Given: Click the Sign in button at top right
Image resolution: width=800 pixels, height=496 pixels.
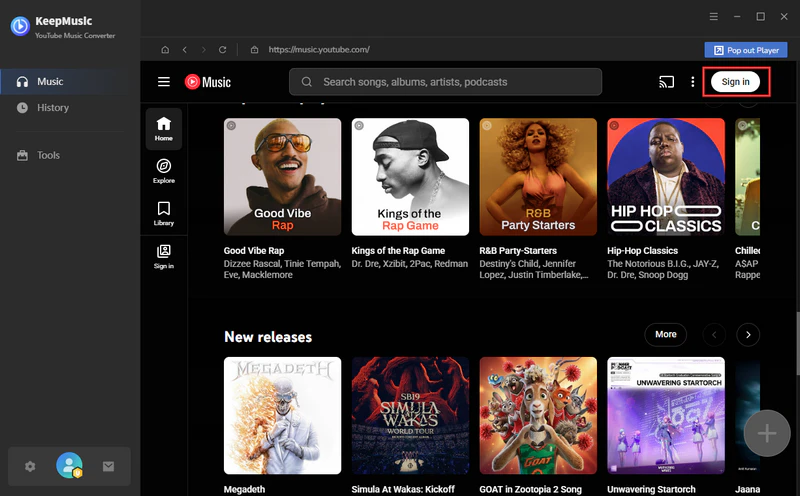Looking at the screenshot, I should coord(735,82).
